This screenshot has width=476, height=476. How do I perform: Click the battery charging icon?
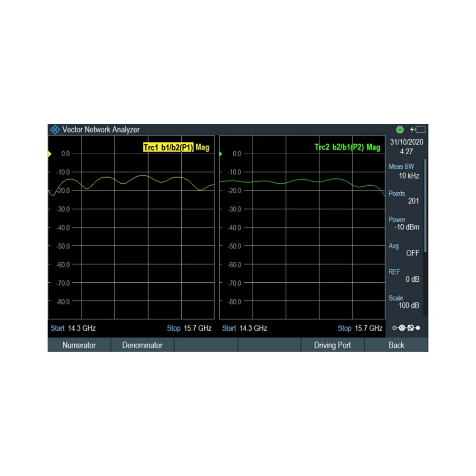[418, 130]
